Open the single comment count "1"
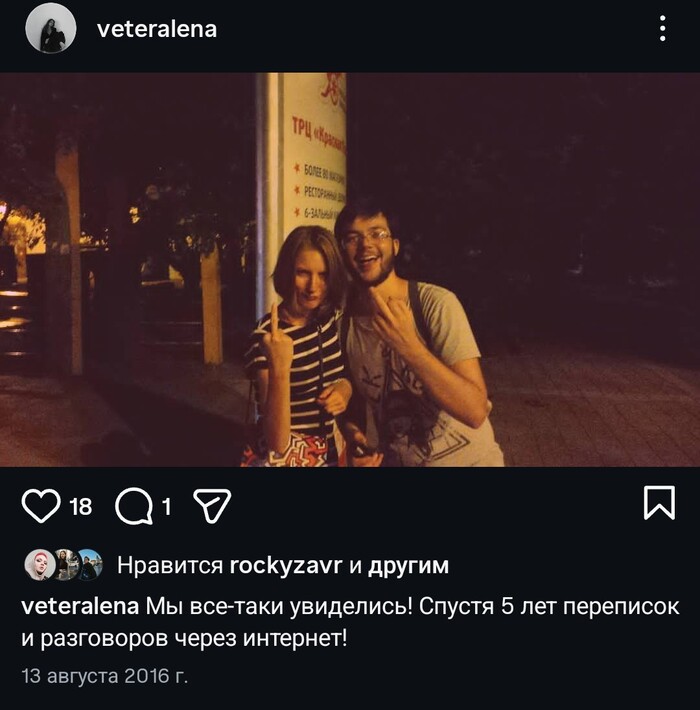This screenshot has height=710, width=700. [x=167, y=506]
